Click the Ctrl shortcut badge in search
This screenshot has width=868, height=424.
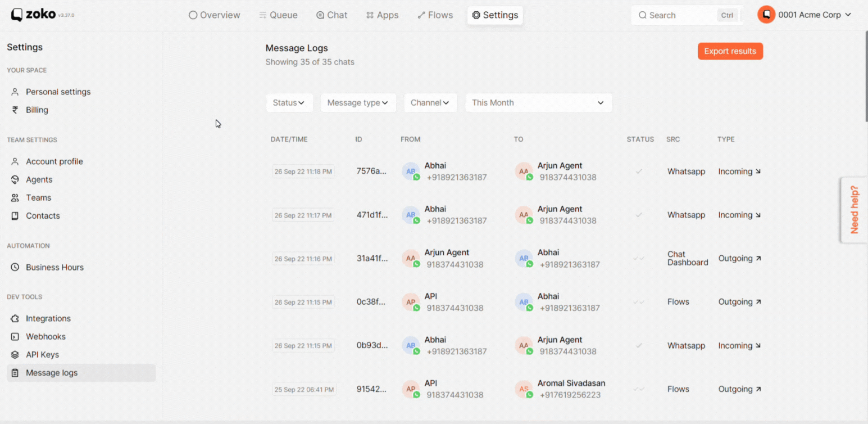click(727, 15)
